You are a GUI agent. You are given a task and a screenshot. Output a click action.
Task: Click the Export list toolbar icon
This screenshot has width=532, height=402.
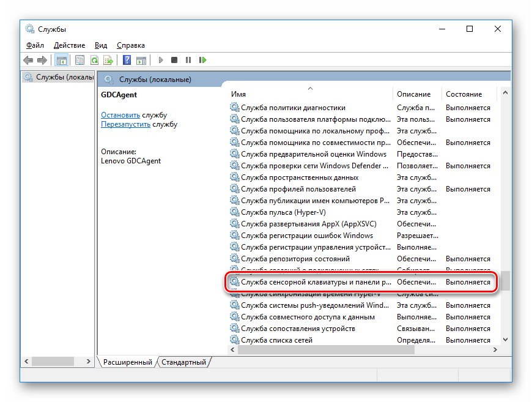(108, 60)
